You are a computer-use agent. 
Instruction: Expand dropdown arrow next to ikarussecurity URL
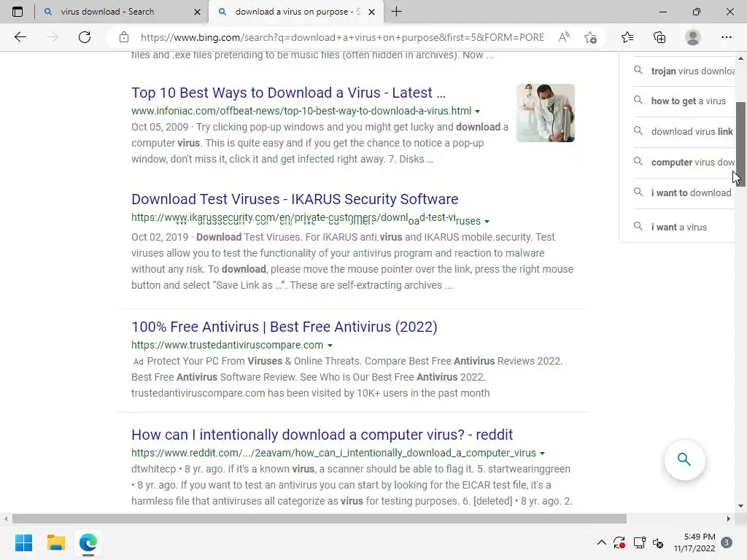[487, 222]
